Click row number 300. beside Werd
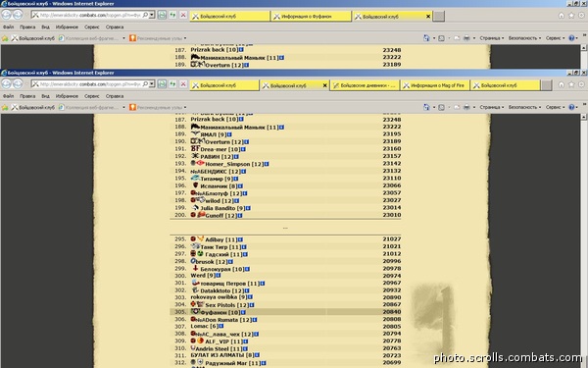 pyautogui.click(x=180, y=276)
